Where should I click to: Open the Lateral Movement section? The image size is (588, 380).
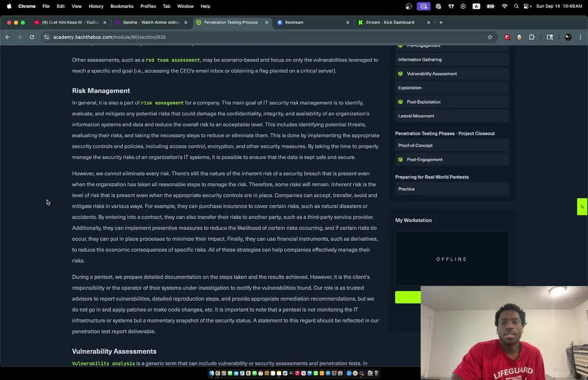451,116
